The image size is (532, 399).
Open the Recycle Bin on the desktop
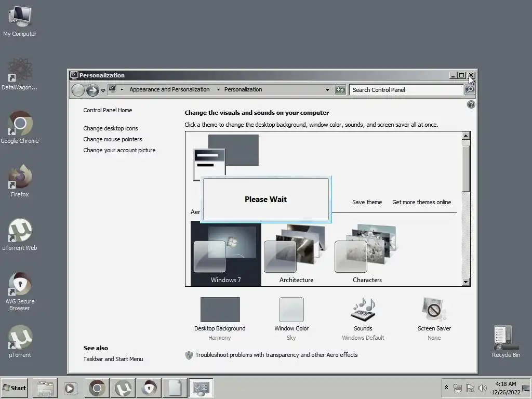[506, 341]
